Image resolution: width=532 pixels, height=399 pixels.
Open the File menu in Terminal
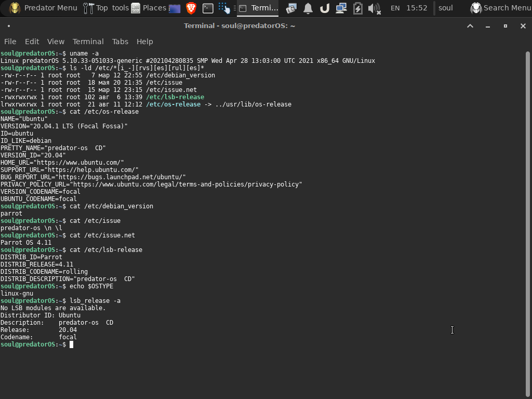10,42
